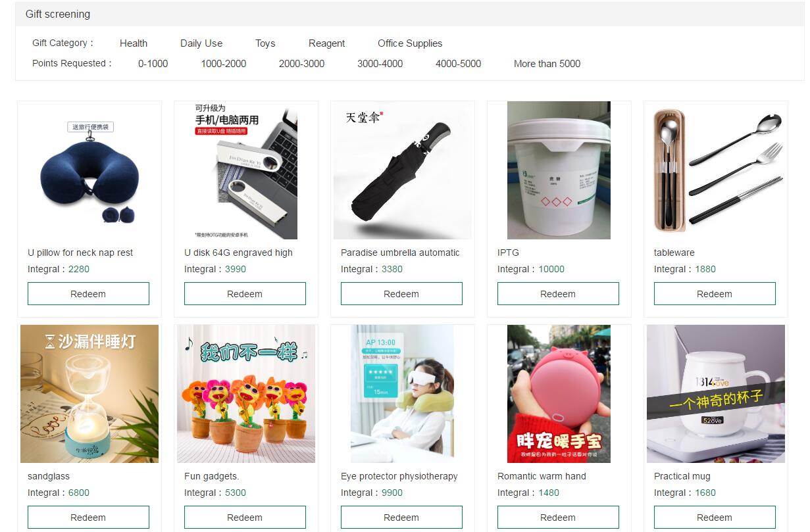Viewport: 810px width, 532px height.
Task: Click the Eye protector physiotherapy title
Action: point(399,476)
